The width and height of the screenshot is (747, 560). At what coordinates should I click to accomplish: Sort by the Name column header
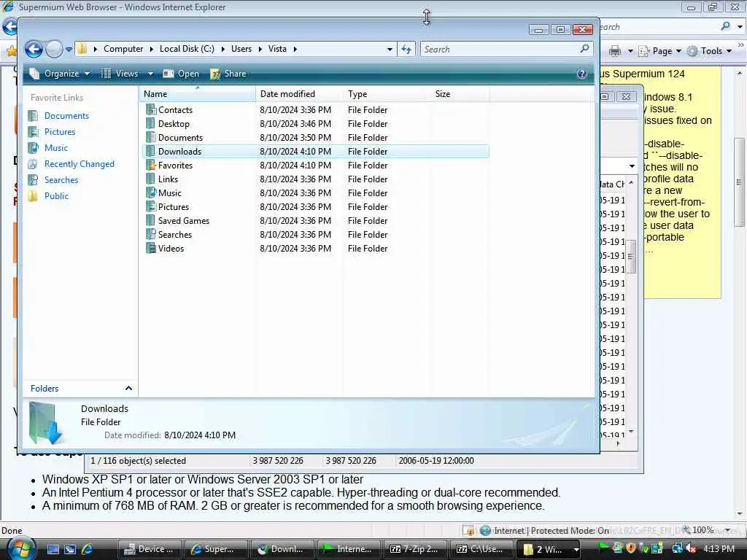pyautogui.click(x=197, y=94)
